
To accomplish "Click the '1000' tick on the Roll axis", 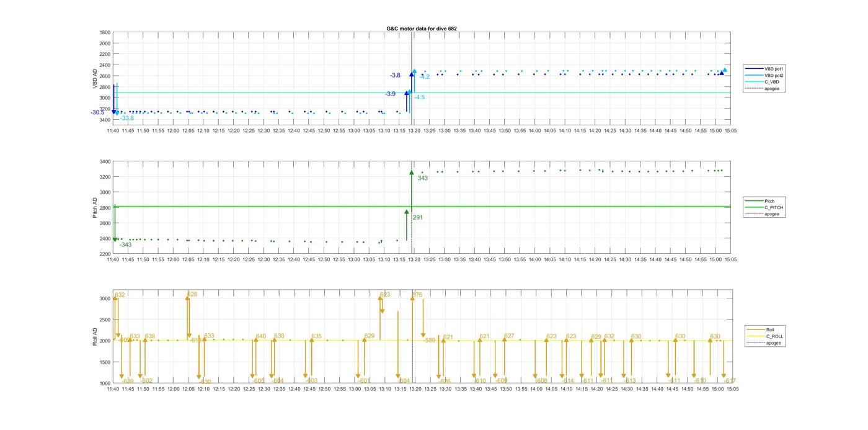I will point(105,383).
